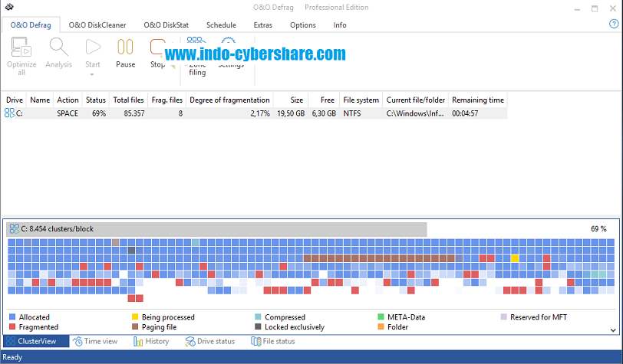Sort by the Status column header
Image resolution: width=623 pixels, height=364 pixels.
pyautogui.click(x=96, y=100)
